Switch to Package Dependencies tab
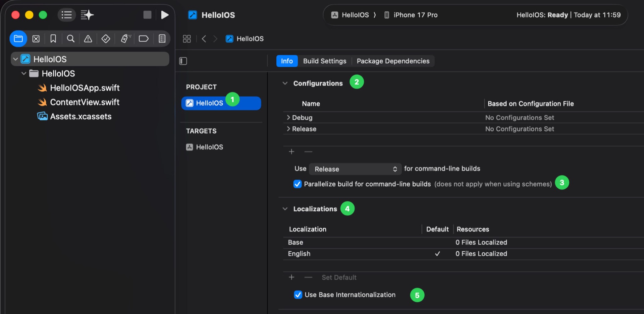Screen dimensions: 644x314 point(393,61)
